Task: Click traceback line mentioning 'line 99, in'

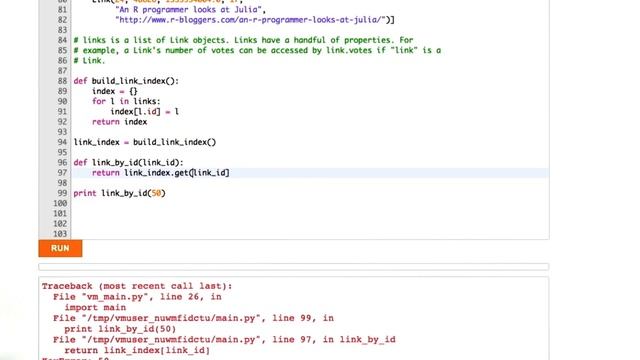Action: click(x=193, y=318)
